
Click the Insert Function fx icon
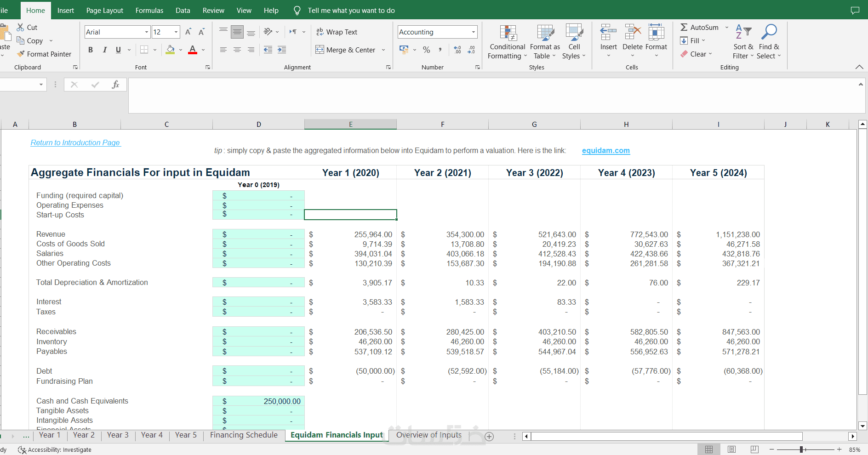(115, 85)
